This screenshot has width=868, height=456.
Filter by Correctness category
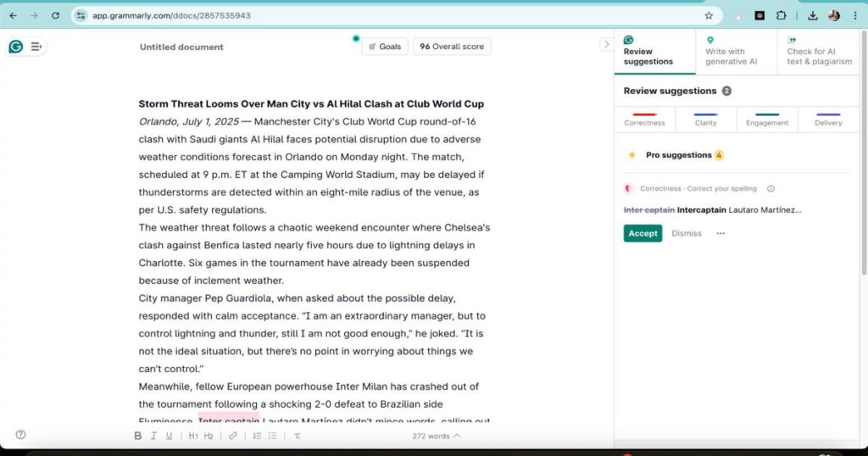coord(644,119)
